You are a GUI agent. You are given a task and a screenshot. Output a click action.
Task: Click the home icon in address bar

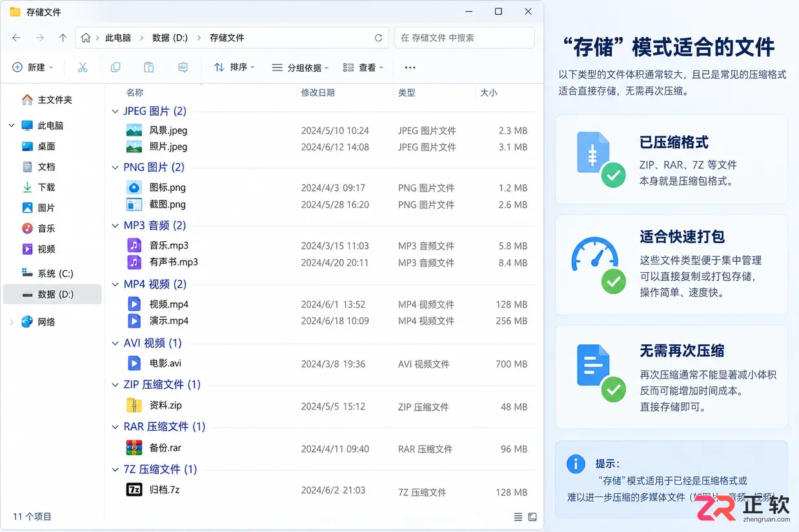click(86, 38)
